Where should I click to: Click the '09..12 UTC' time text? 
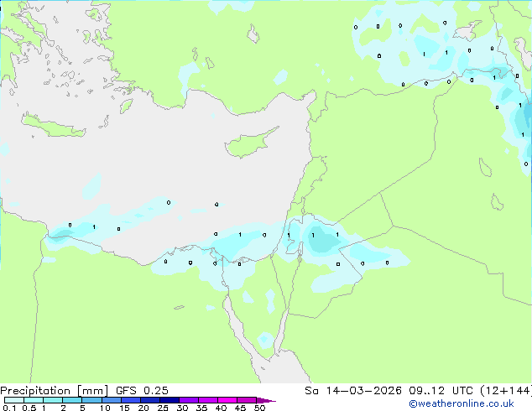[x=441, y=391]
